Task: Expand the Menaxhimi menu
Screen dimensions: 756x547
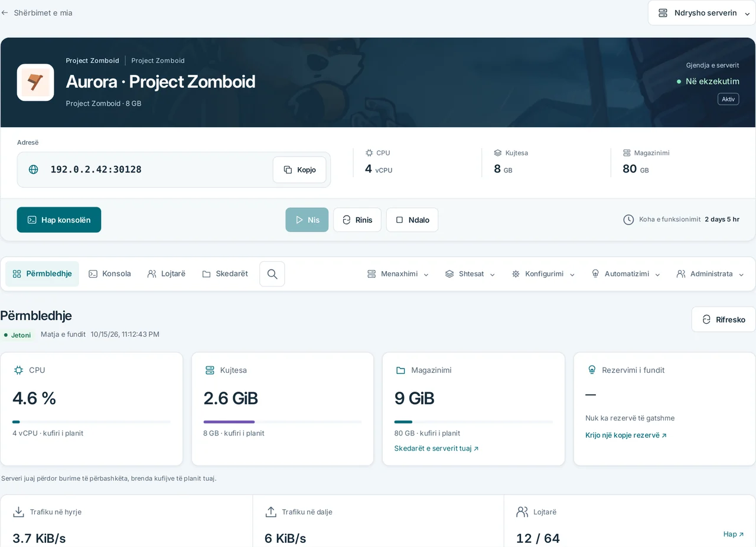Action: coord(398,274)
